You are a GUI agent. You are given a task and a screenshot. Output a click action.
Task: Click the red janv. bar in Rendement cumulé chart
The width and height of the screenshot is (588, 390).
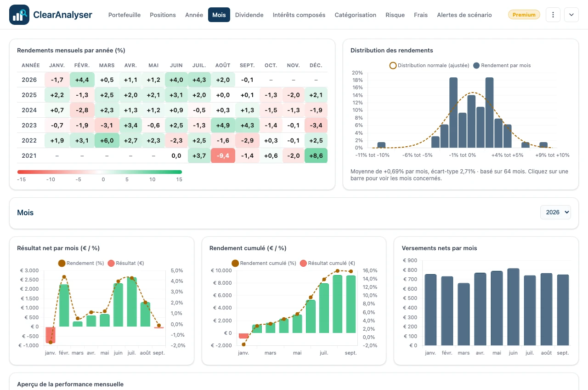click(x=243, y=336)
